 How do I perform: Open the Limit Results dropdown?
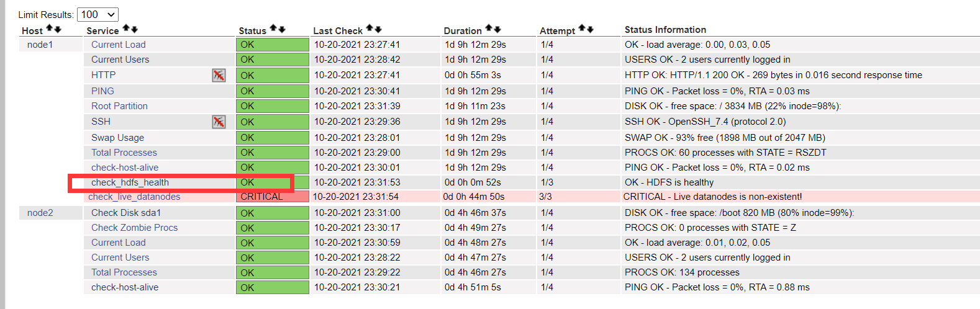click(98, 14)
